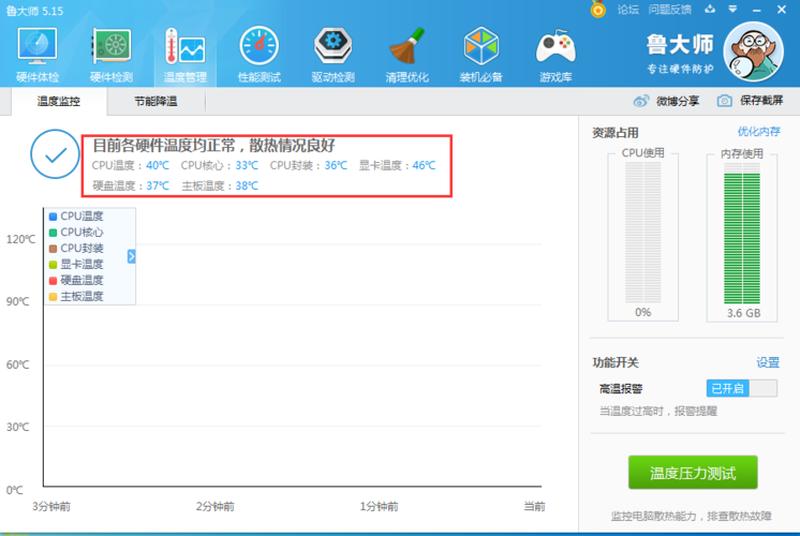
Task: Open the 论坛 forum link
Action: pos(628,9)
